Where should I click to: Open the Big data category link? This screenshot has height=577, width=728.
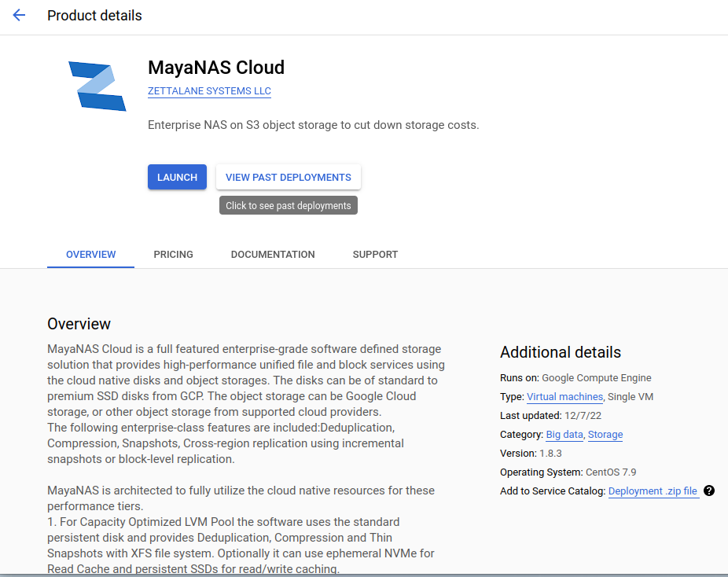[x=564, y=435]
